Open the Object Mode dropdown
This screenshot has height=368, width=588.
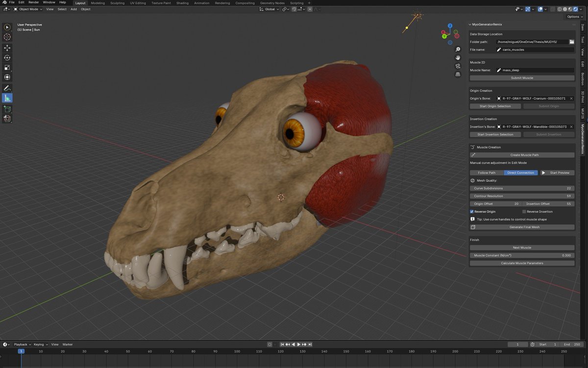click(28, 9)
